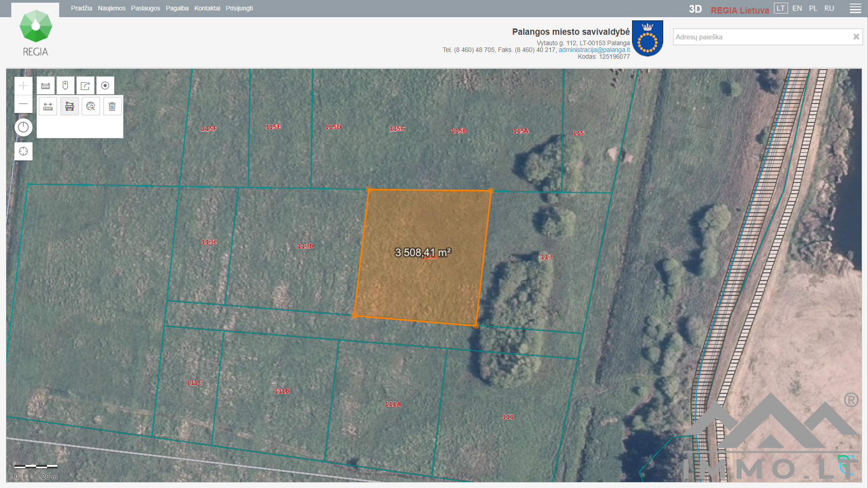868x488 pixels.
Task: Open the measurement tools panel
Action: click(46, 86)
